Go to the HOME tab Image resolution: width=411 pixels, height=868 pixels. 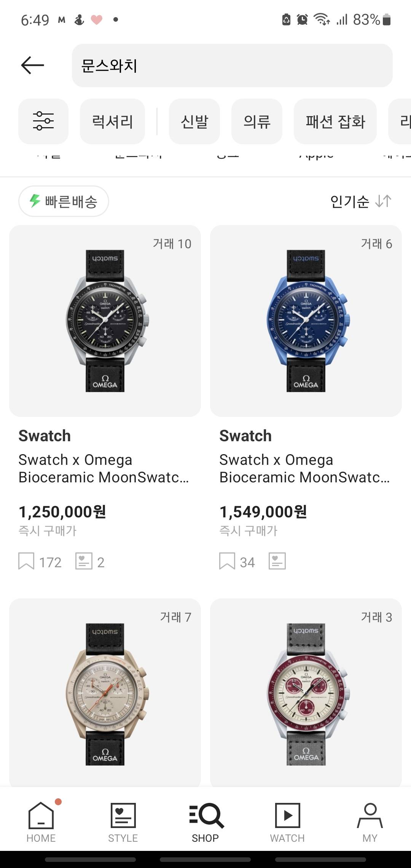coord(41,822)
